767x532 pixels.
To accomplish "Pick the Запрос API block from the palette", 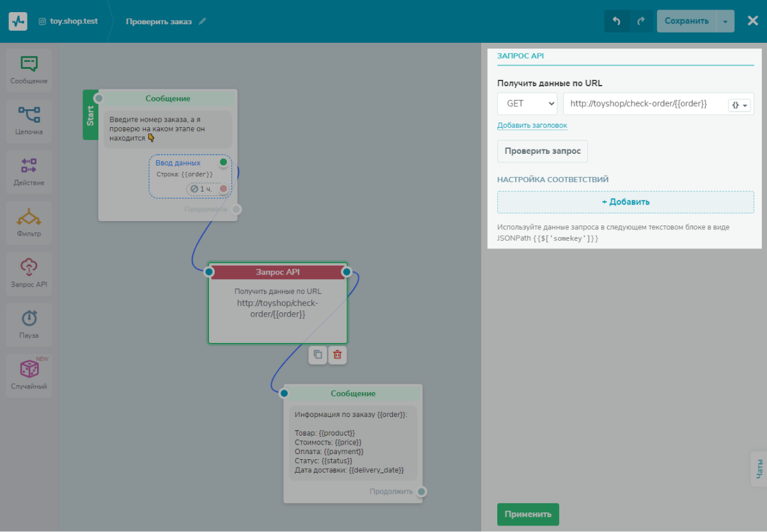I will pyautogui.click(x=29, y=273).
